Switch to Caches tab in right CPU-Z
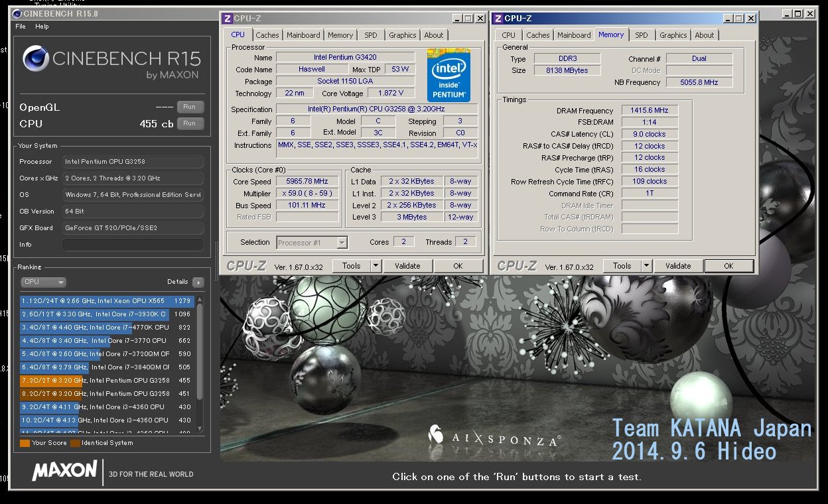The height and width of the screenshot is (504, 828). click(538, 35)
